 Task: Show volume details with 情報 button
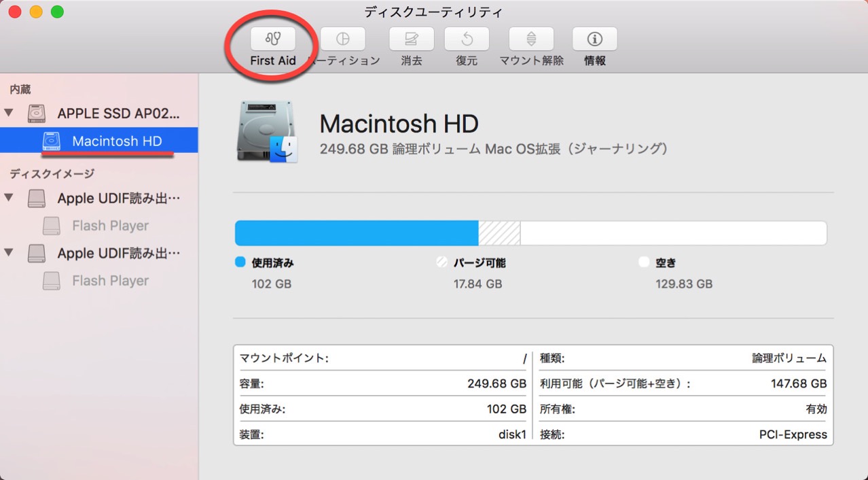point(595,39)
